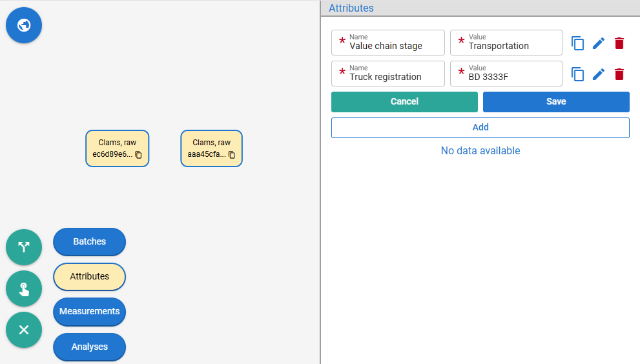This screenshot has width=640, height=364.
Task: Click the No data available text
Action: 480,150
